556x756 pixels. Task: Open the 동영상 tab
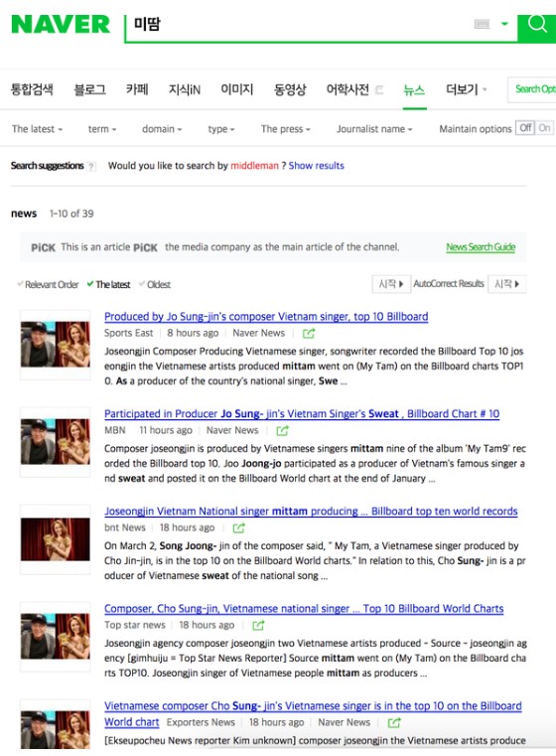click(290, 89)
